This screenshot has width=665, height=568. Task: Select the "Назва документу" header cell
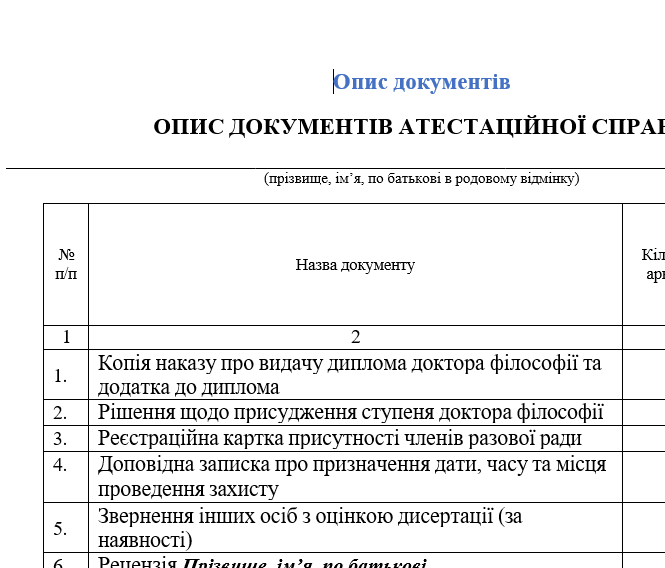(x=355, y=265)
